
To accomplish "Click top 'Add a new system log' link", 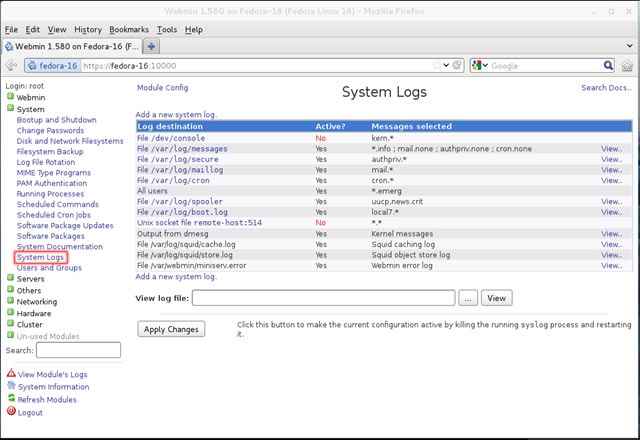I will click(x=176, y=115).
